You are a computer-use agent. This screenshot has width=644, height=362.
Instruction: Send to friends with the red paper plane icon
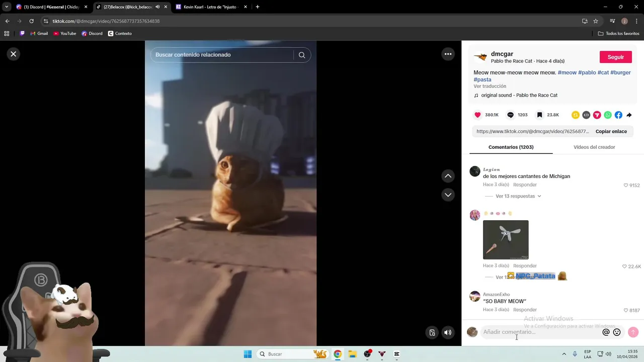tap(597, 115)
